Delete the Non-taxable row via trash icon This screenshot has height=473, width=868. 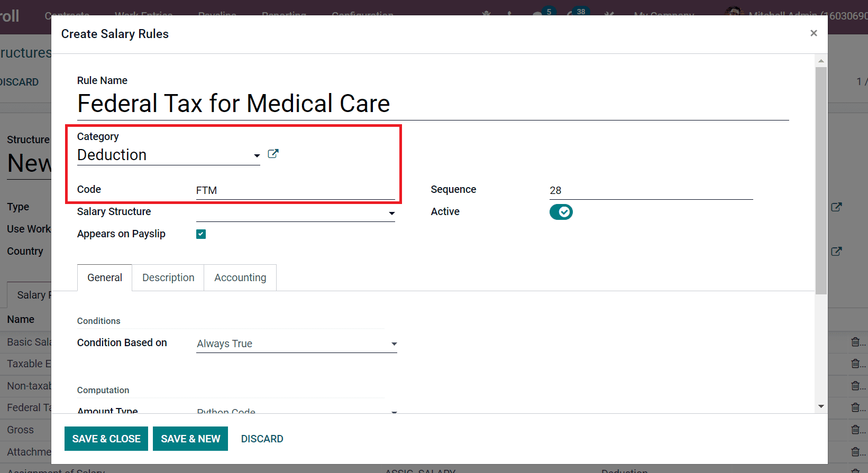click(x=855, y=386)
